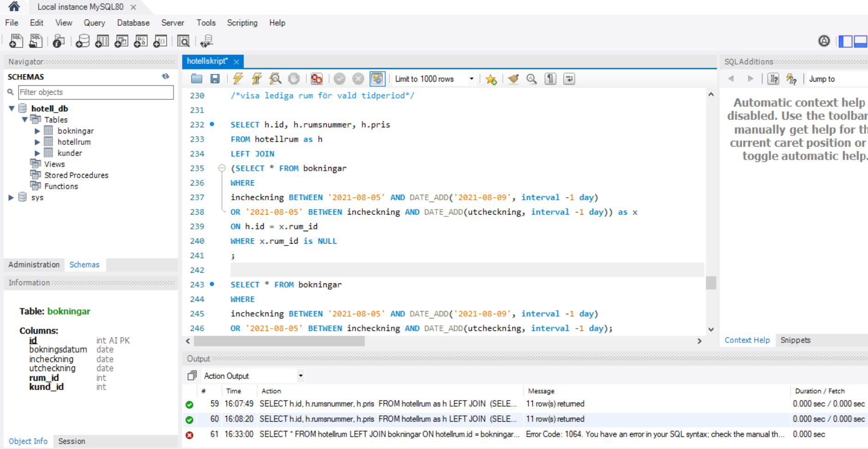
Task: Commit the transaction checkmark icon
Action: tap(339, 79)
